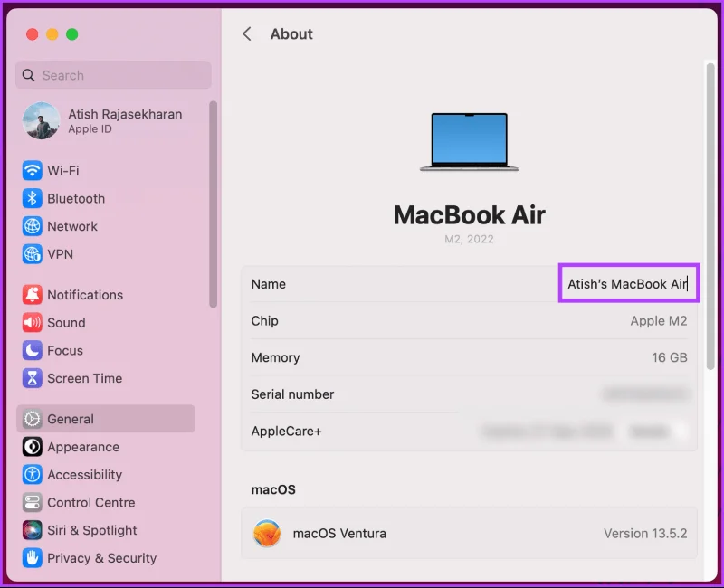The width and height of the screenshot is (724, 588).
Task: Click the macOS Ventura logo icon
Action: (267, 533)
